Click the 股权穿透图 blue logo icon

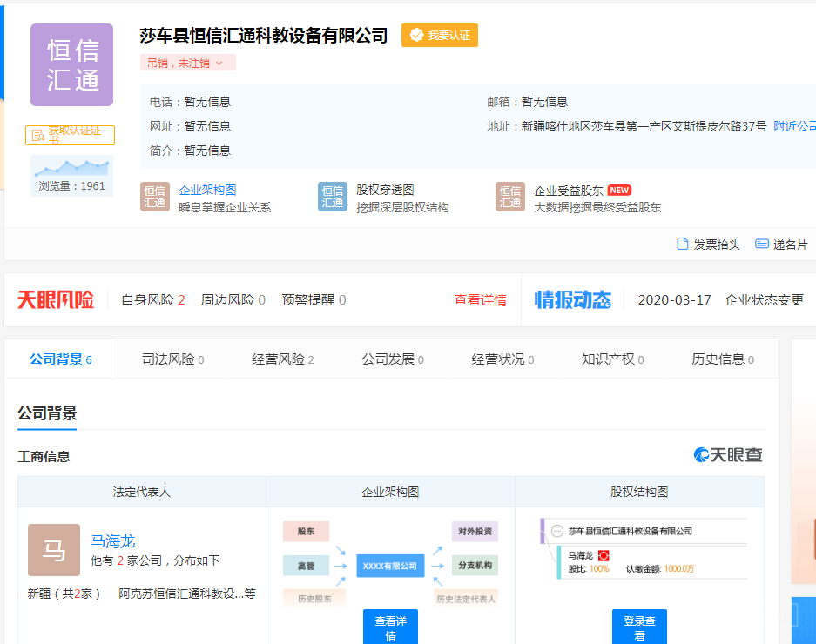point(333,198)
